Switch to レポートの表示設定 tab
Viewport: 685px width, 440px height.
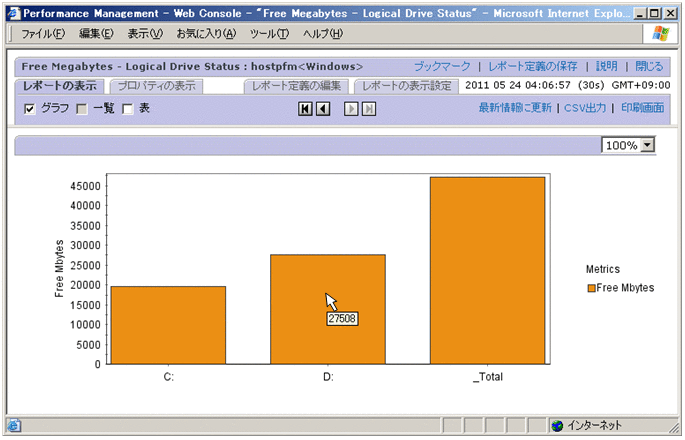click(406, 86)
